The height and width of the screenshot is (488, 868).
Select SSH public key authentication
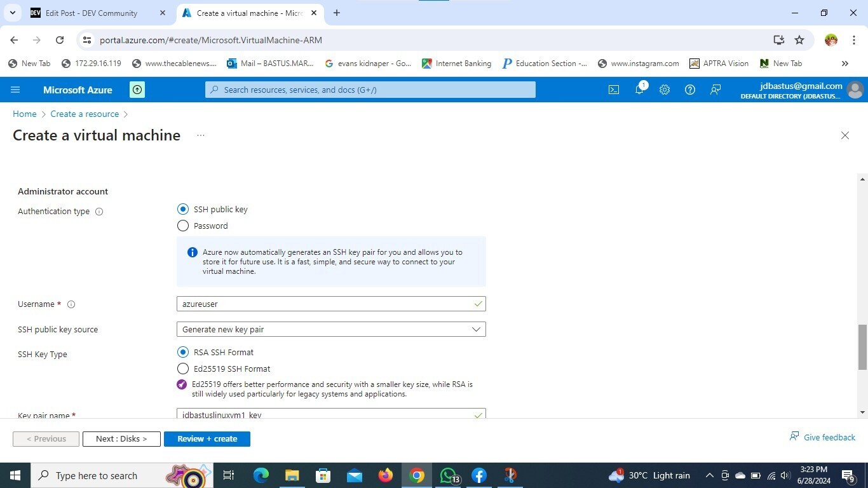(x=183, y=209)
